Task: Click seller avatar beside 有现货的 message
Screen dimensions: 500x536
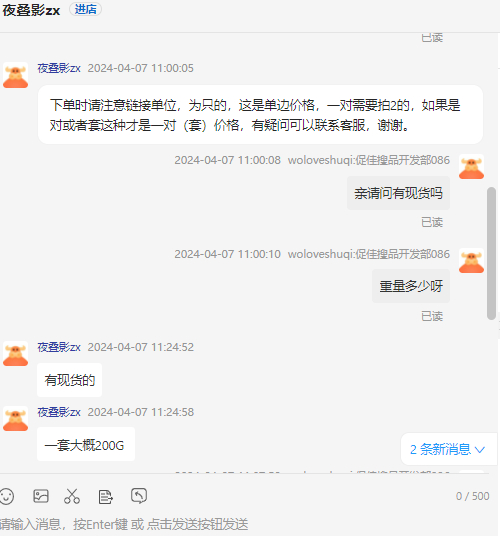Action: click(x=15, y=354)
